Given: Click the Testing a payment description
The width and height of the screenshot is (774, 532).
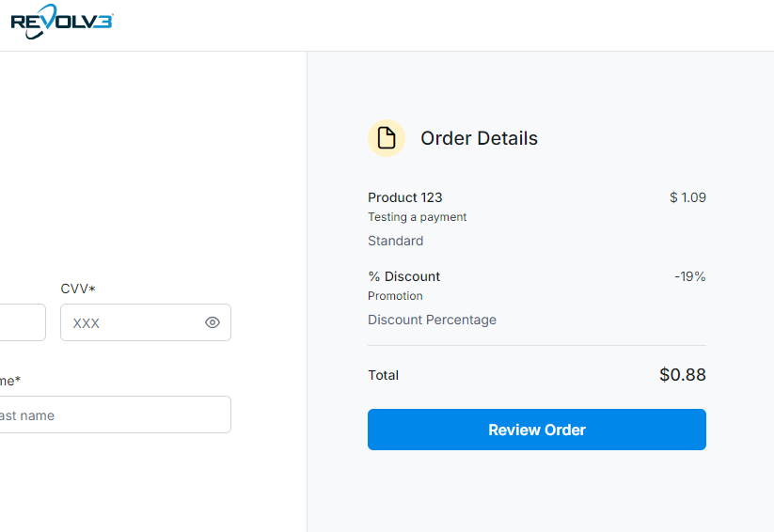Looking at the screenshot, I should (x=418, y=217).
